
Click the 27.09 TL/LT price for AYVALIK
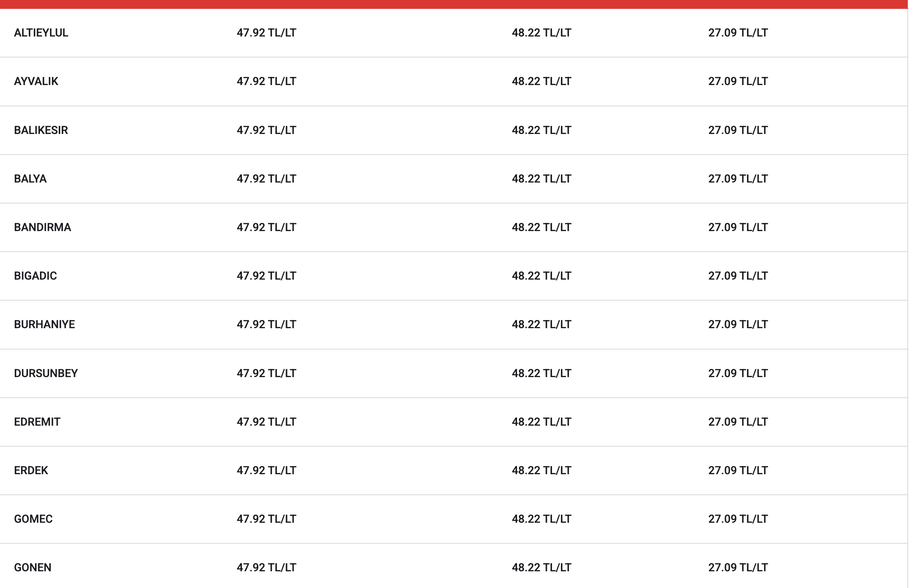click(x=738, y=81)
